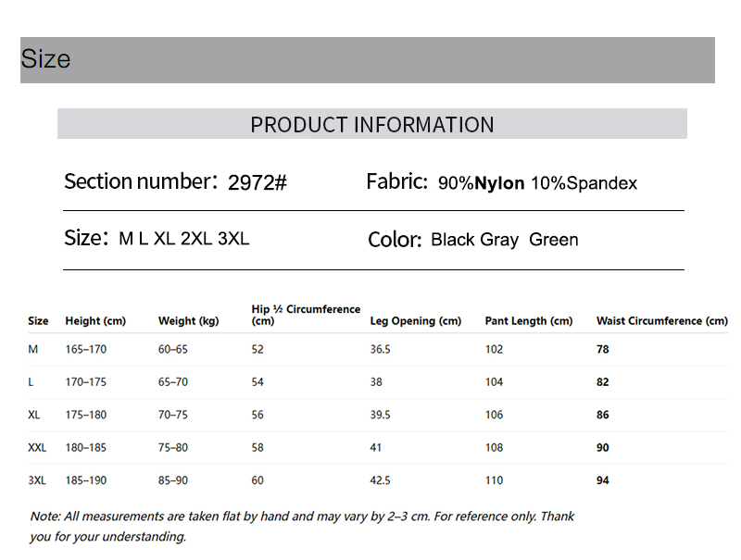Click the measurements note text
The height and width of the screenshot is (560, 741).
click(x=302, y=526)
